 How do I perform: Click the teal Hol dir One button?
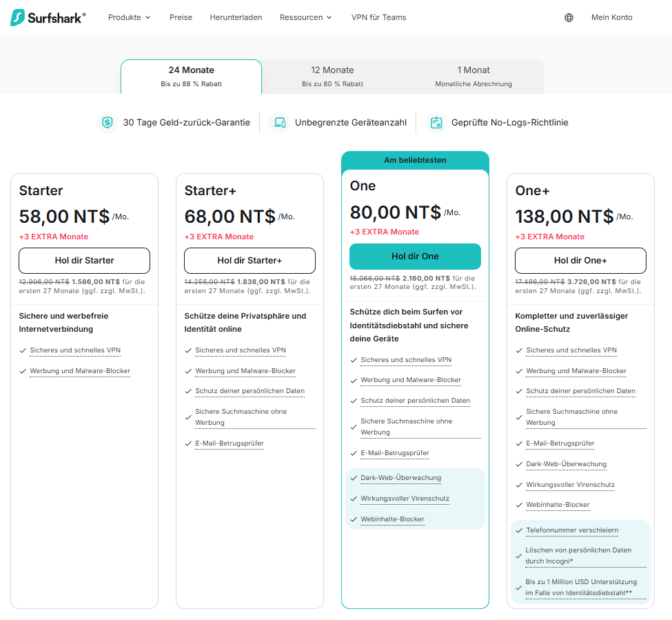(415, 257)
